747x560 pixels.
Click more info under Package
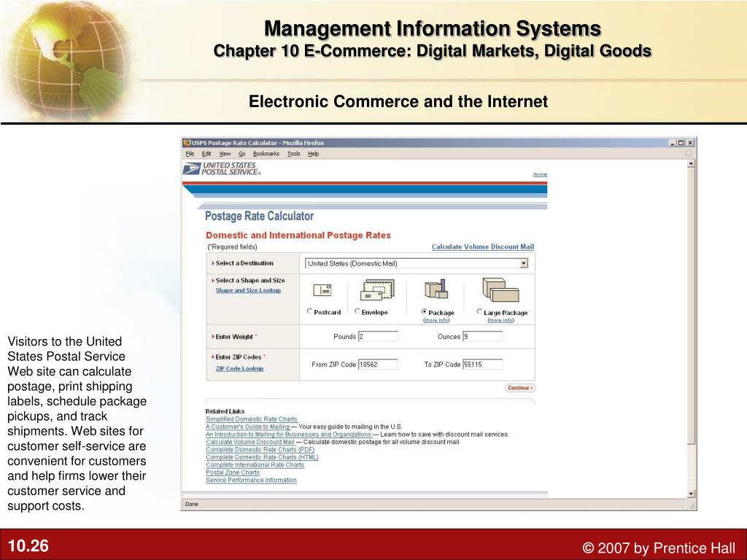(x=436, y=320)
